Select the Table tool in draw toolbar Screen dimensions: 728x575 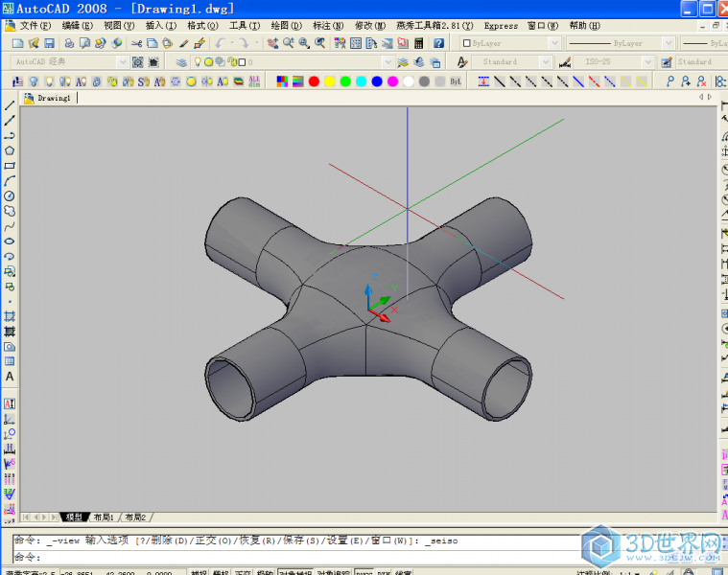click(x=10, y=361)
